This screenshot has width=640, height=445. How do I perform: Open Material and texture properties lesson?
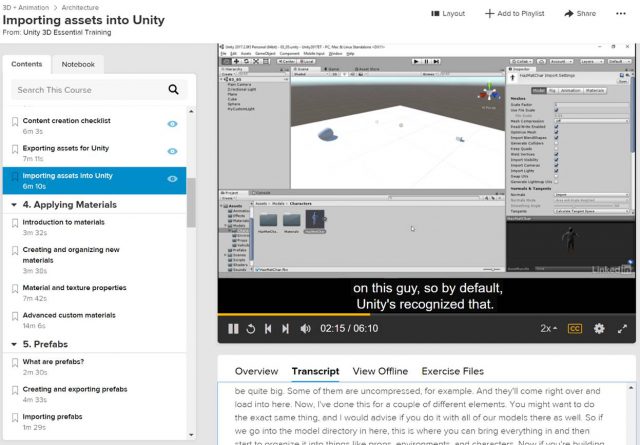coord(74,288)
